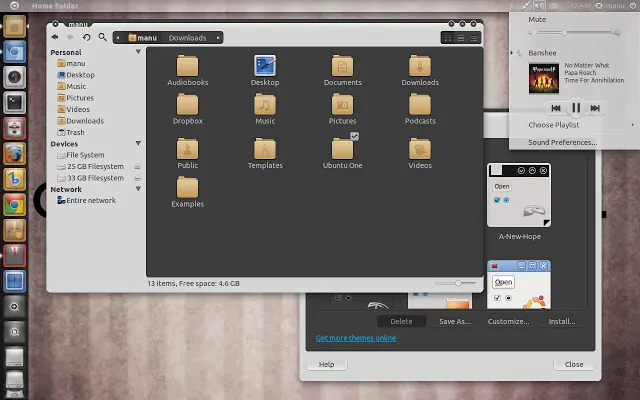The height and width of the screenshot is (400, 640).
Task: Click the manu path bar button
Action: (x=142, y=38)
